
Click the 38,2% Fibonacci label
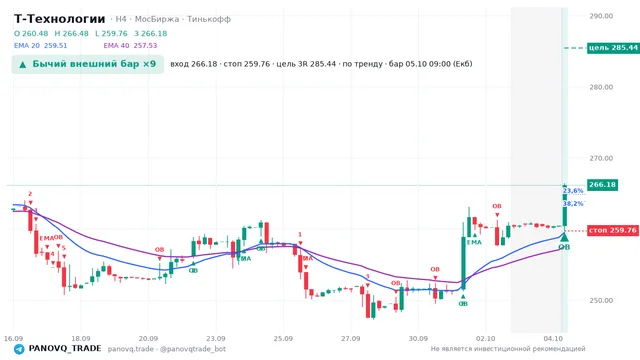point(573,203)
